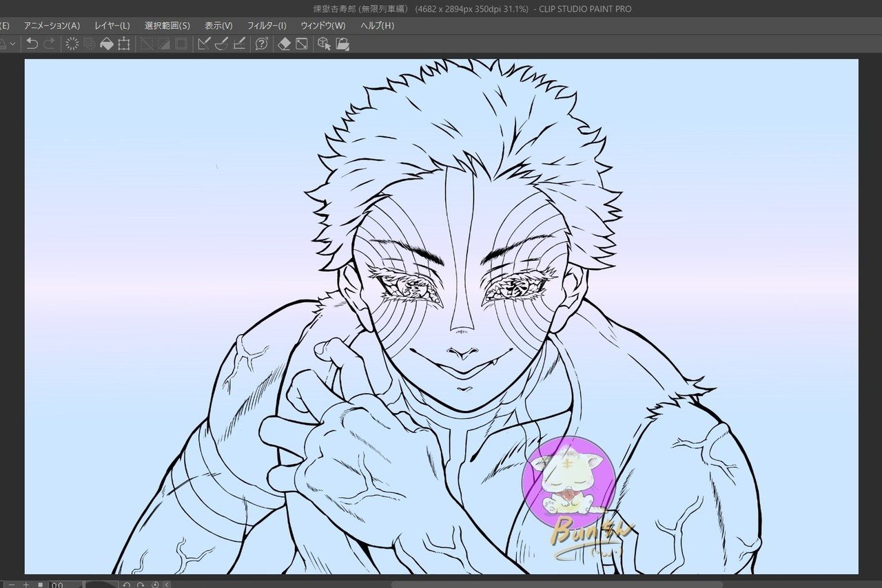
Task: Toggle the Show Selection Border icon
Action: tap(181, 44)
